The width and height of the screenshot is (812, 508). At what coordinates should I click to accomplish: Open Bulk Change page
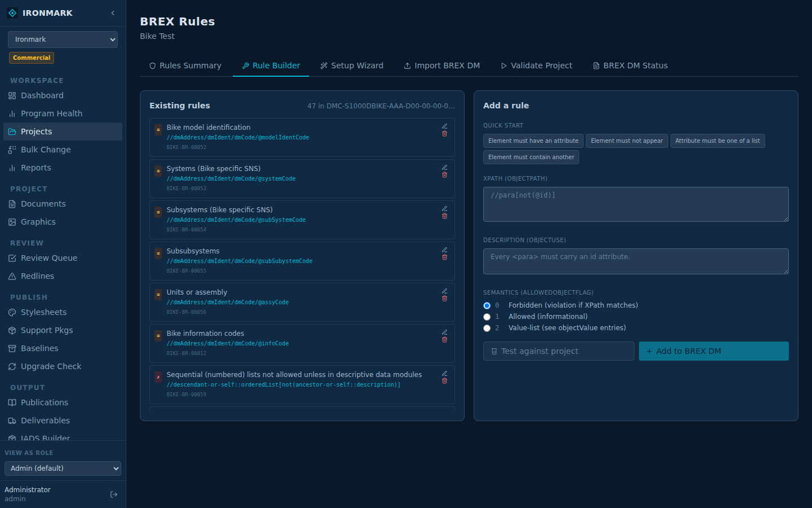tap(63, 150)
